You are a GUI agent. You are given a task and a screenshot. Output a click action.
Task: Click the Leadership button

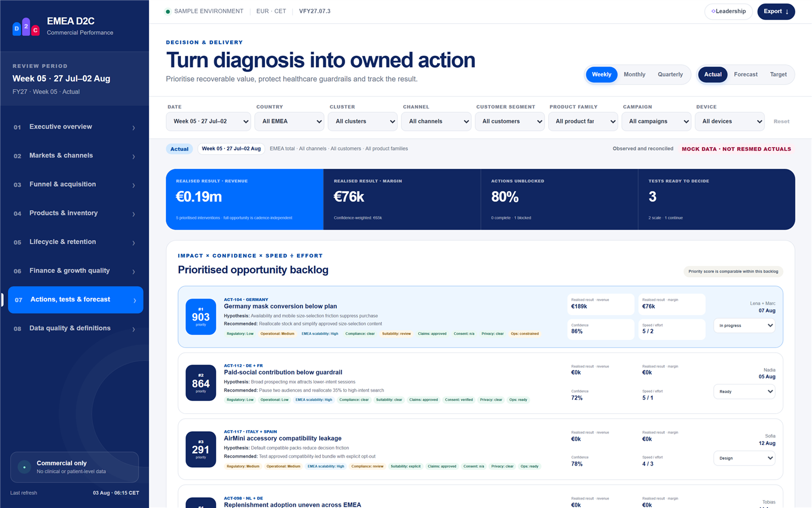point(729,11)
